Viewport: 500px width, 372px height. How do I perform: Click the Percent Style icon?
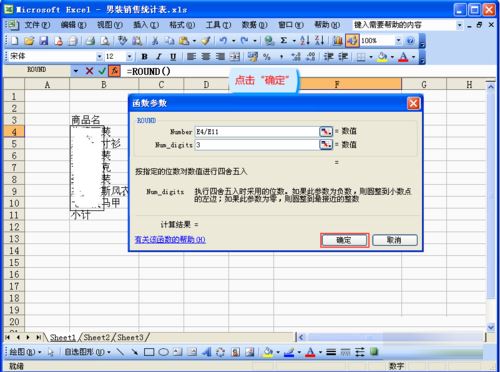tap(267, 57)
